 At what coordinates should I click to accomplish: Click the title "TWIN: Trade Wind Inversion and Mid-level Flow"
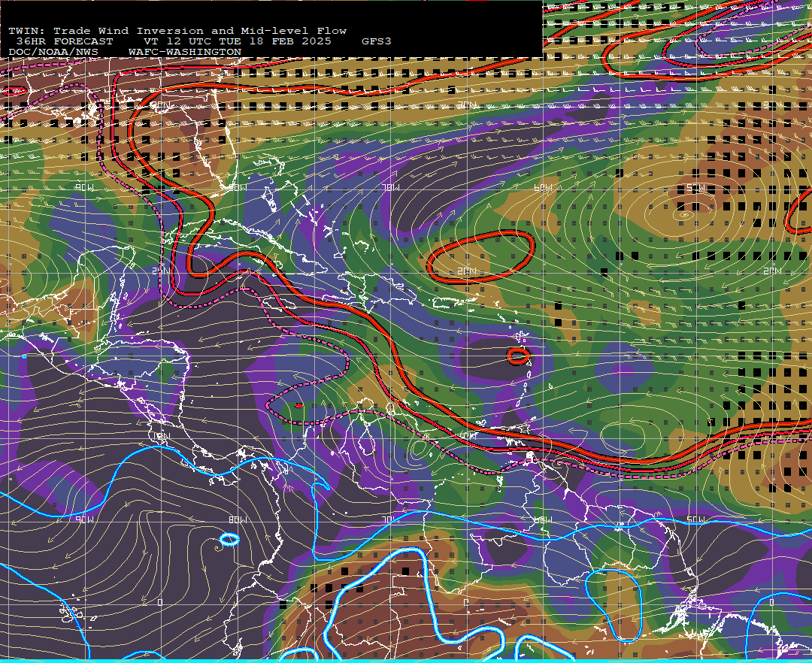click(x=177, y=31)
